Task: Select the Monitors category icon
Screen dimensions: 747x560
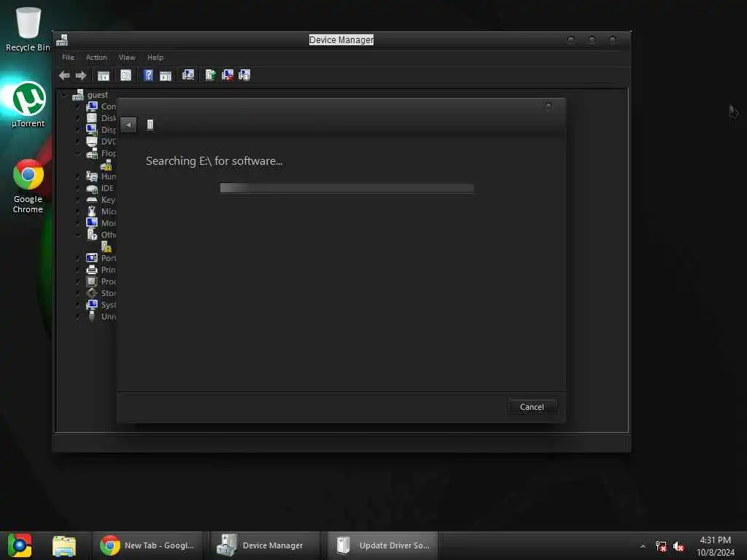Action: (92, 223)
